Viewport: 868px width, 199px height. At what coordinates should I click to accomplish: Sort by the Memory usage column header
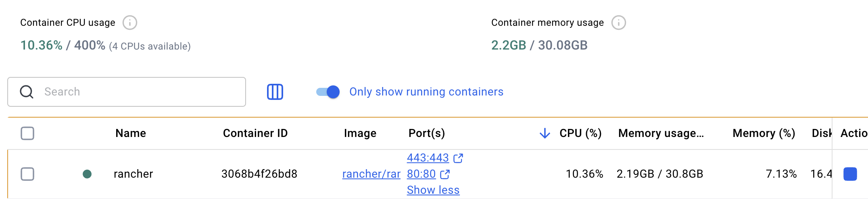[661, 133]
